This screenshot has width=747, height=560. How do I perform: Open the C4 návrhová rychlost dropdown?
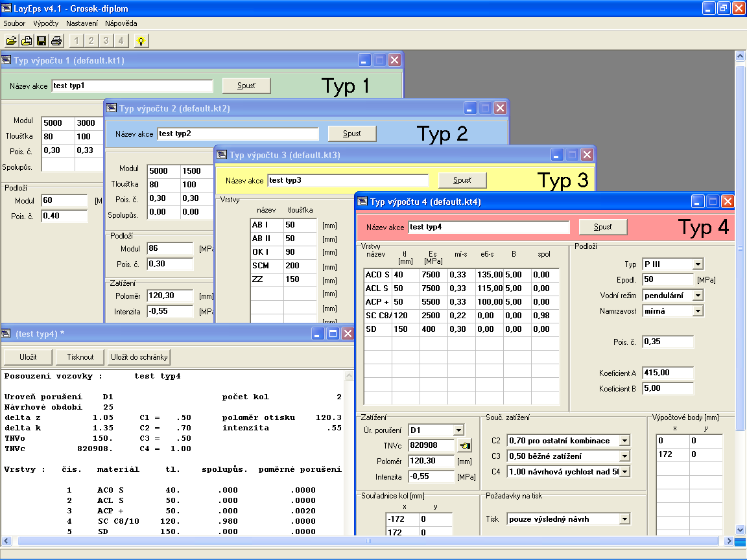click(x=624, y=472)
